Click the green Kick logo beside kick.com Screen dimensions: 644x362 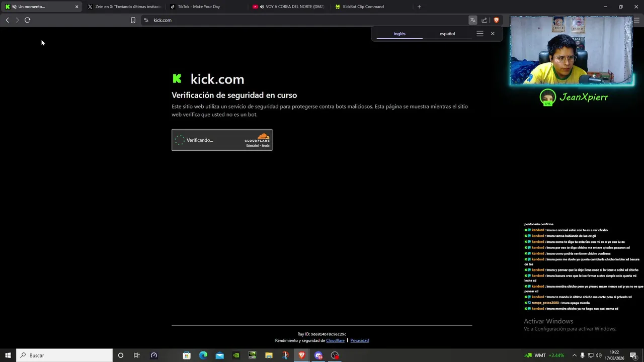[177, 78]
